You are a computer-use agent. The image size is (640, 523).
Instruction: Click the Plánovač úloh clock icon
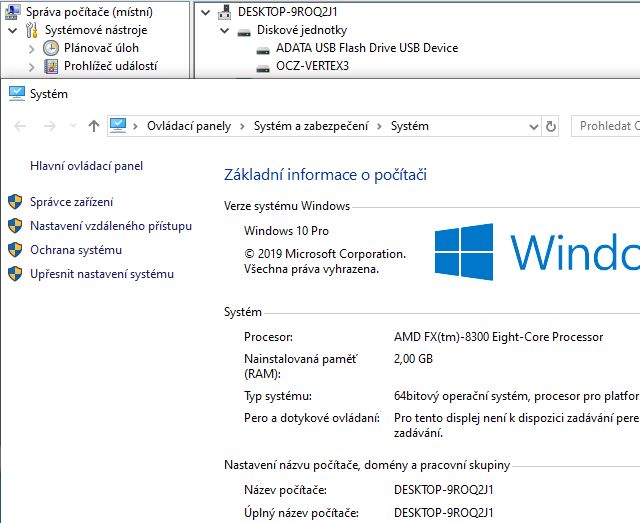coord(51,48)
